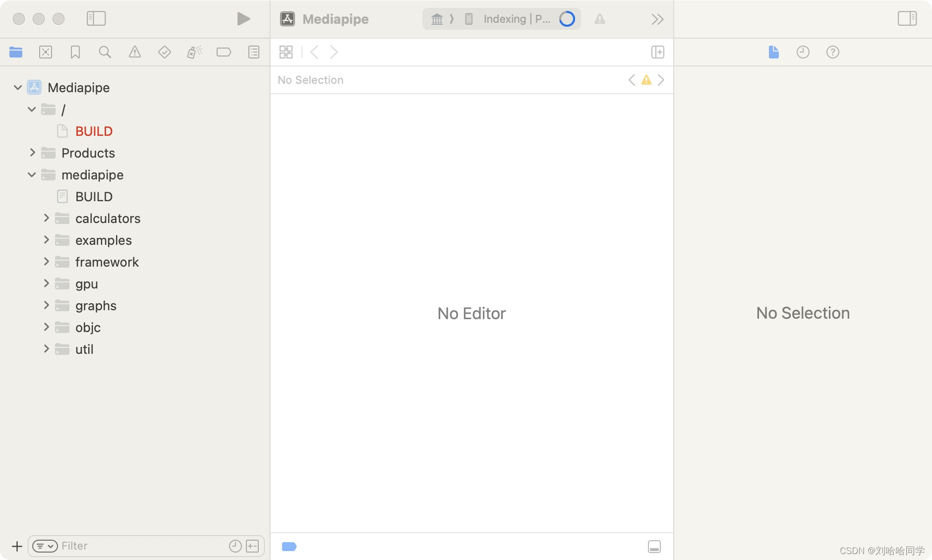Viewport: 932px width, 560px height.
Task: Open the scheme selector building icon
Action: 437,19
